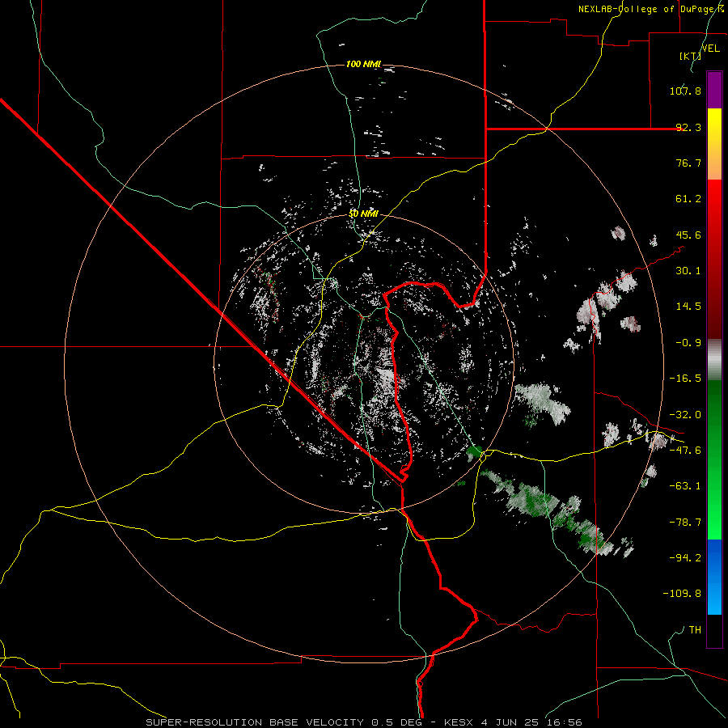Click the -32.0 scale value
The width and height of the screenshot is (728, 728).
pyautogui.click(x=685, y=415)
